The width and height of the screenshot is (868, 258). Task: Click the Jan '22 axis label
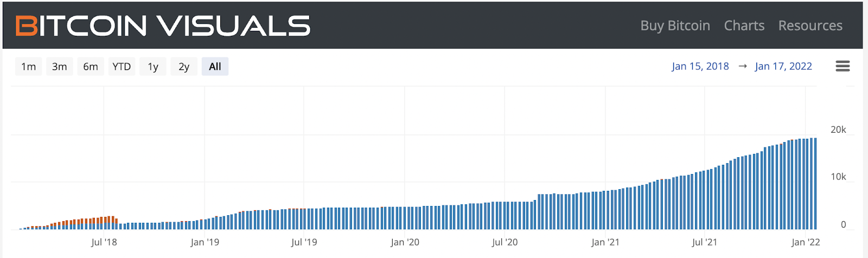click(x=806, y=242)
